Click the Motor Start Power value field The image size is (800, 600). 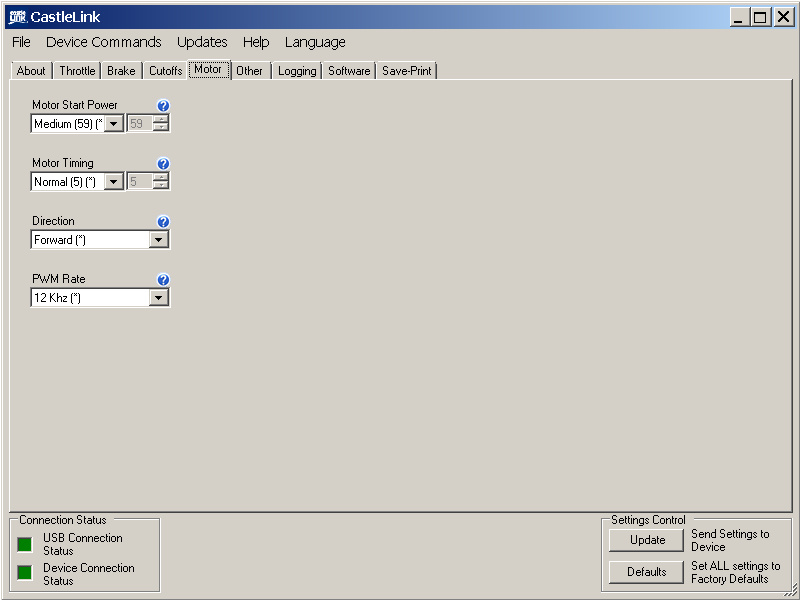click(x=139, y=124)
